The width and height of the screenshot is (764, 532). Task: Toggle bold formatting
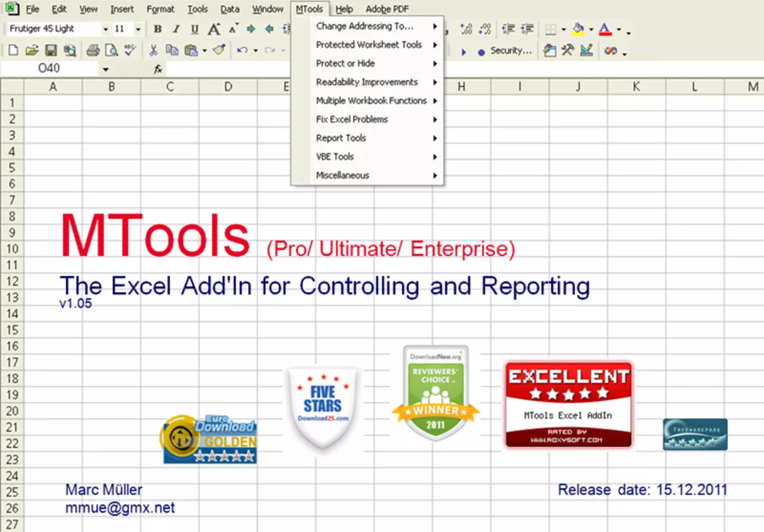coord(158,29)
